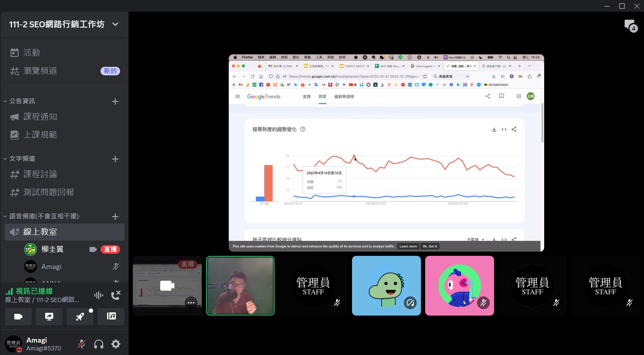Download the trend chart CSV icon

click(x=494, y=130)
